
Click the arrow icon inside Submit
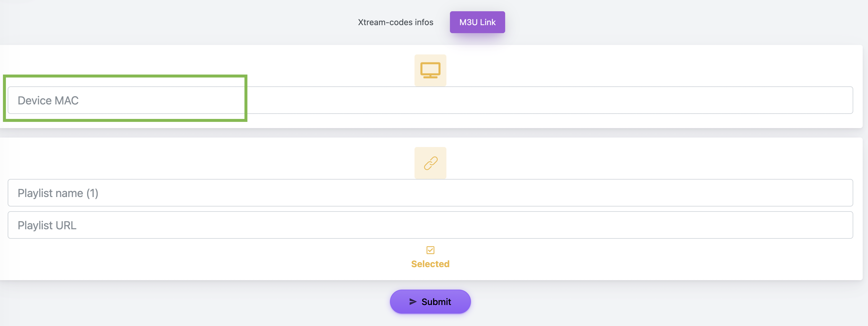[413, 302]
